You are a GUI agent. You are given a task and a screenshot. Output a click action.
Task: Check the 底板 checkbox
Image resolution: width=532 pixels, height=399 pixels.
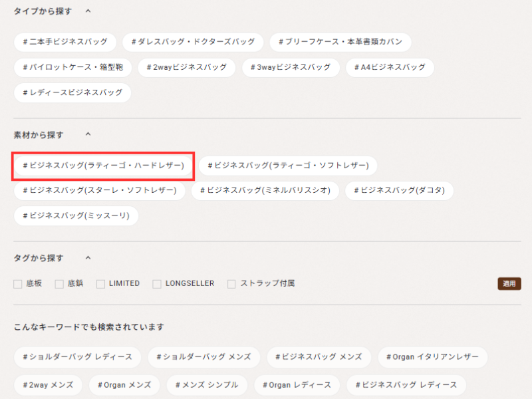pyautogui.click(x=18, y=284)
